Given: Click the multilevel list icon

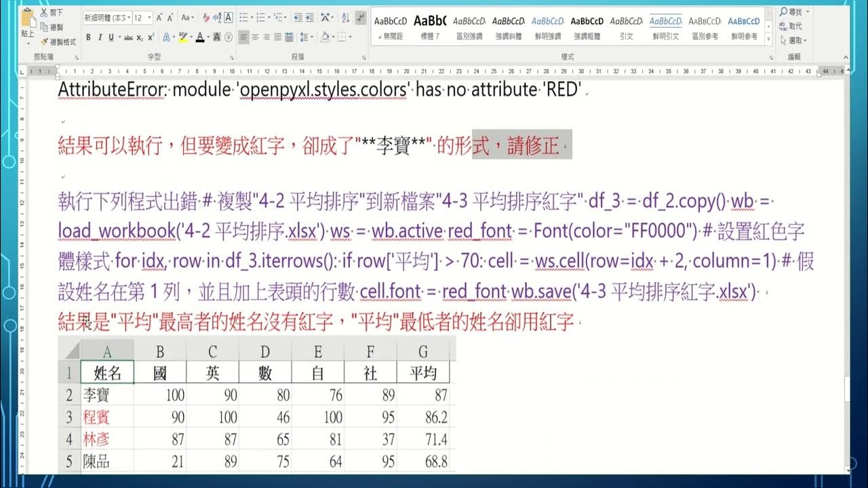Looking at the screenshot, I should coord(278,18).
